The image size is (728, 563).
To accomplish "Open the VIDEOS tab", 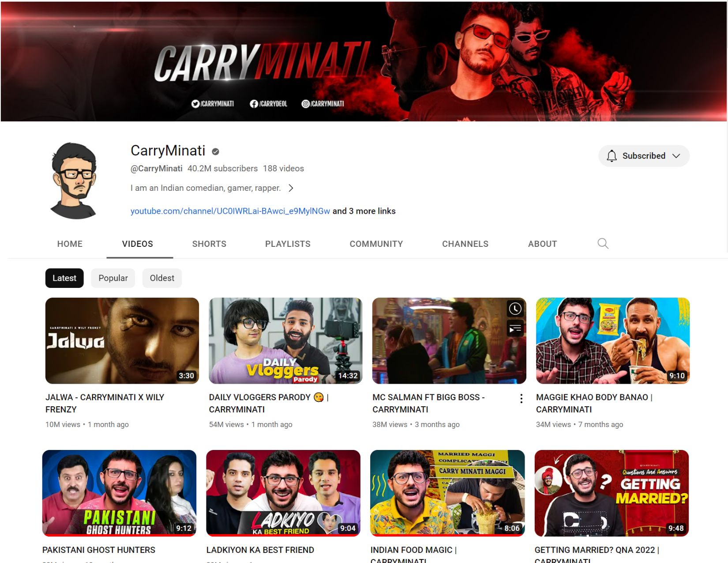I will (138, 244).
